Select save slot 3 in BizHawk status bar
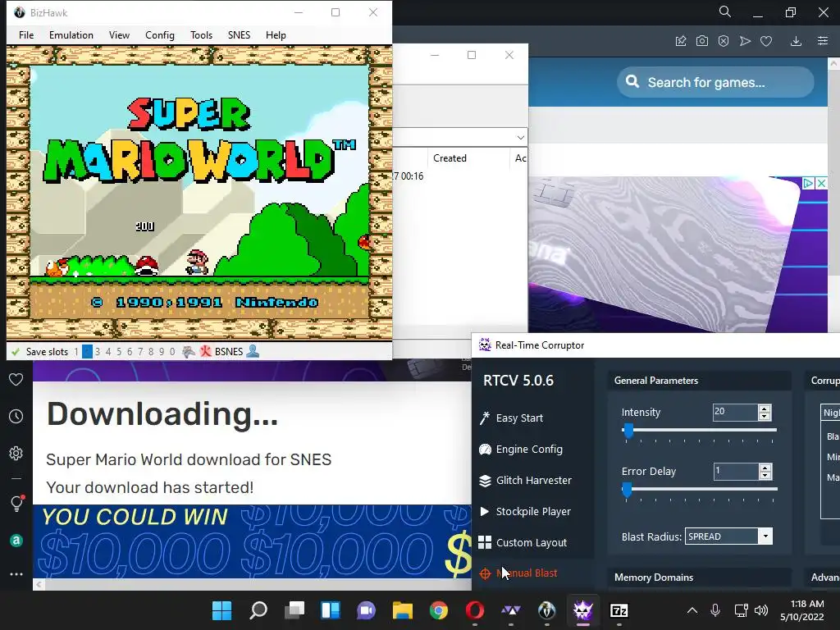This screenshot has width=840, height=630. coord(98,351)
